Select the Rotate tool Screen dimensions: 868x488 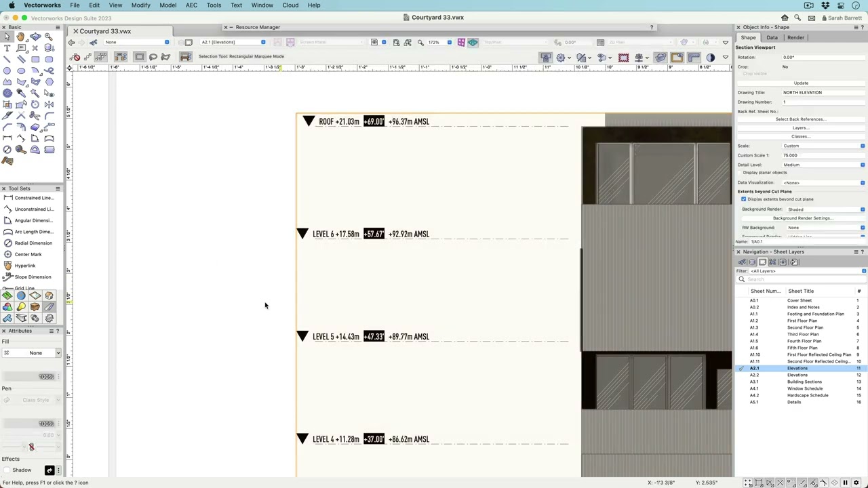pyautogui.click(x=35, y=104)
